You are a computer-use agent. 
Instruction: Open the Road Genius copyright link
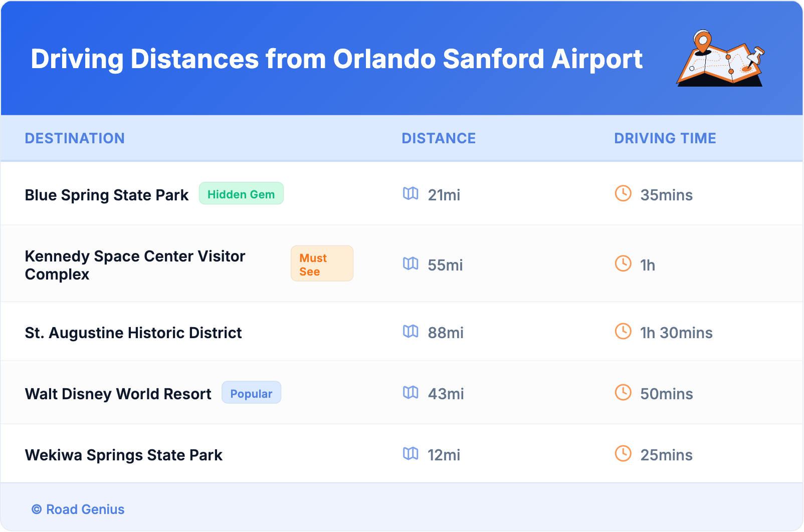(78, 509)
